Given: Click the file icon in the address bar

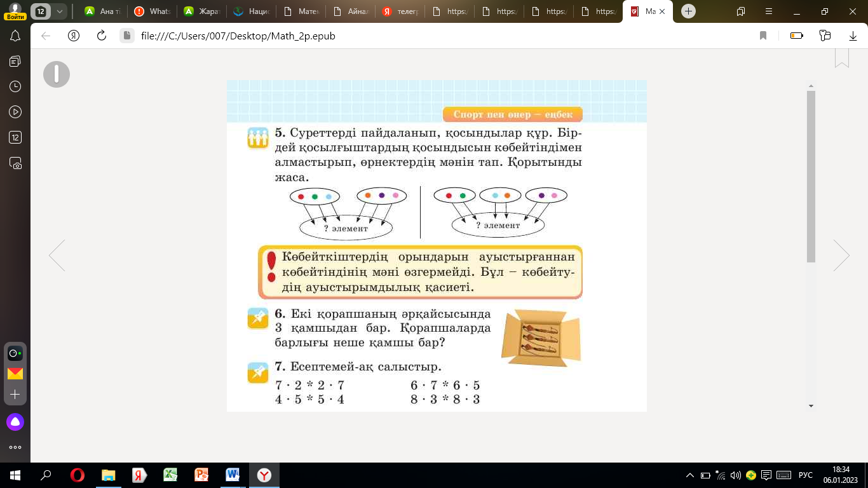Looking at the screenshot, I should [x=127, y=36].
